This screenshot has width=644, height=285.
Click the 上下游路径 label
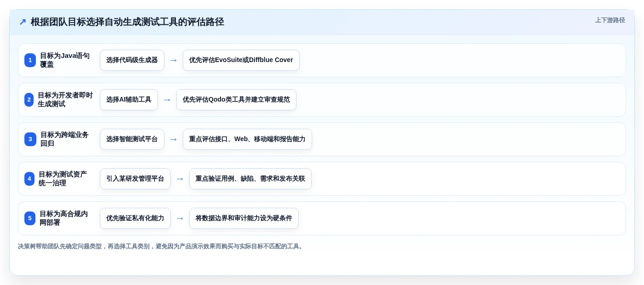[610, 20]
